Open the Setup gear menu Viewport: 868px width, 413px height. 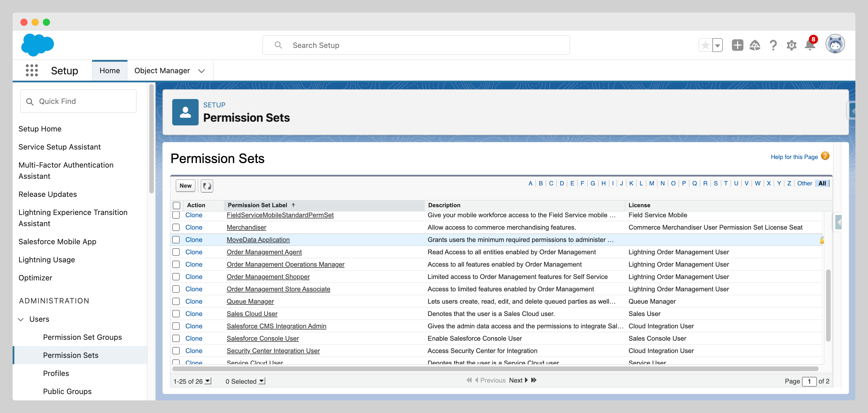(791, 45)
